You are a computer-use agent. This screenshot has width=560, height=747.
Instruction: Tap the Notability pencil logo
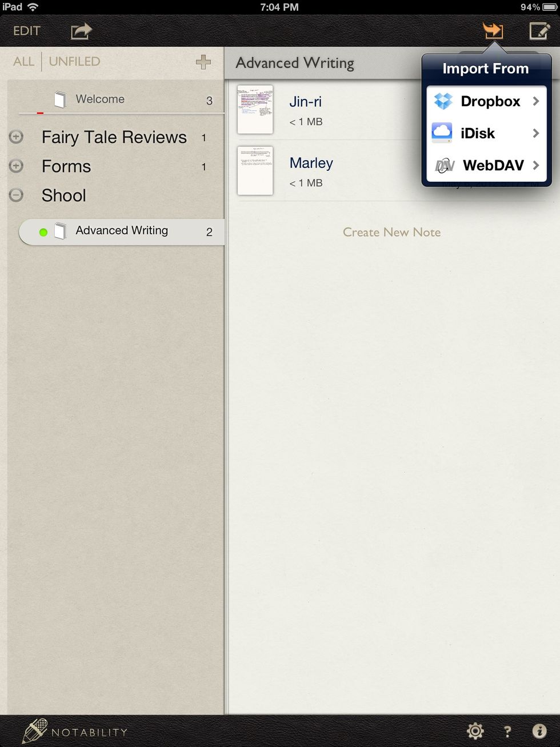34,731
